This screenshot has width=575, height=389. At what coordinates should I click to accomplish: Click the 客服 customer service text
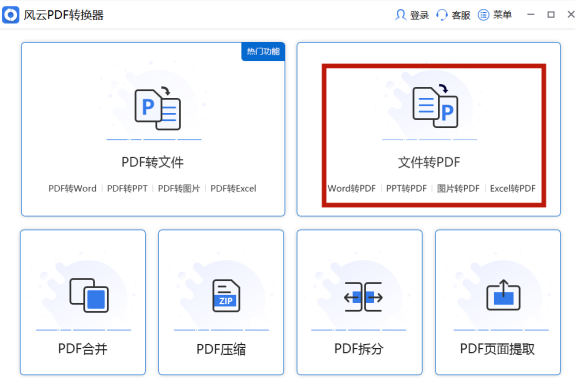(461, 15)
